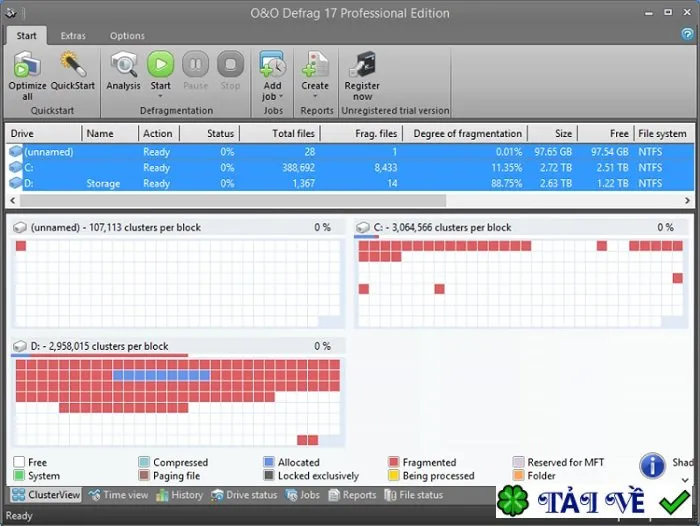Sort by the Size column header

click(553, 134)
